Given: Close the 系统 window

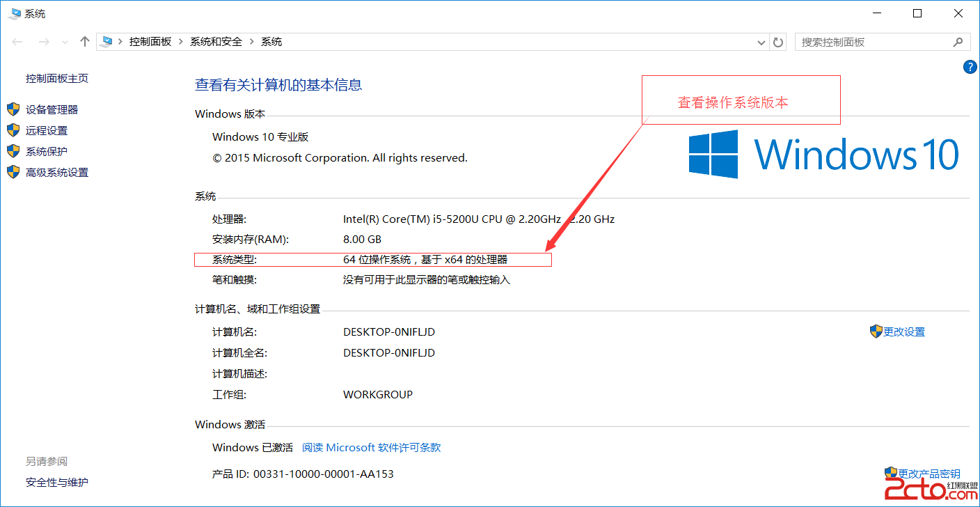Looking at the screenshot, I should click(958, 13).
